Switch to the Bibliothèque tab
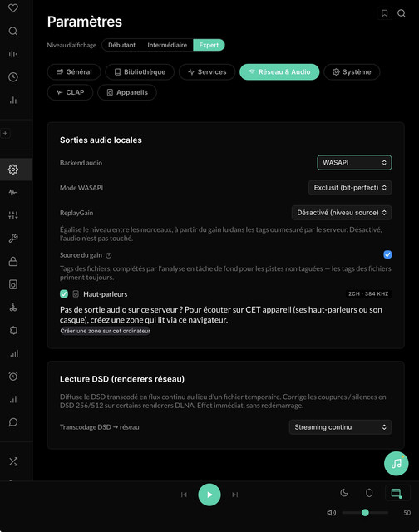This screenshot has width=419, height=532. coord(140,72)
